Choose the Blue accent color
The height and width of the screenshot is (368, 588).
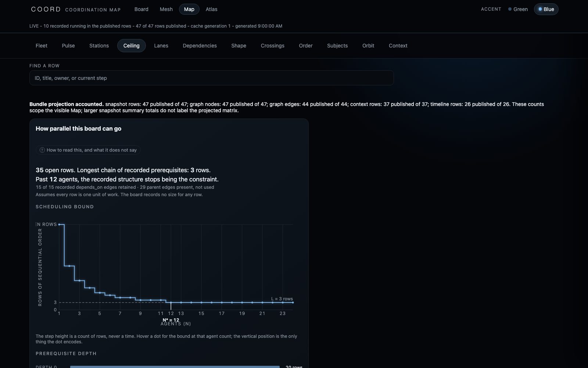(546, 9)
